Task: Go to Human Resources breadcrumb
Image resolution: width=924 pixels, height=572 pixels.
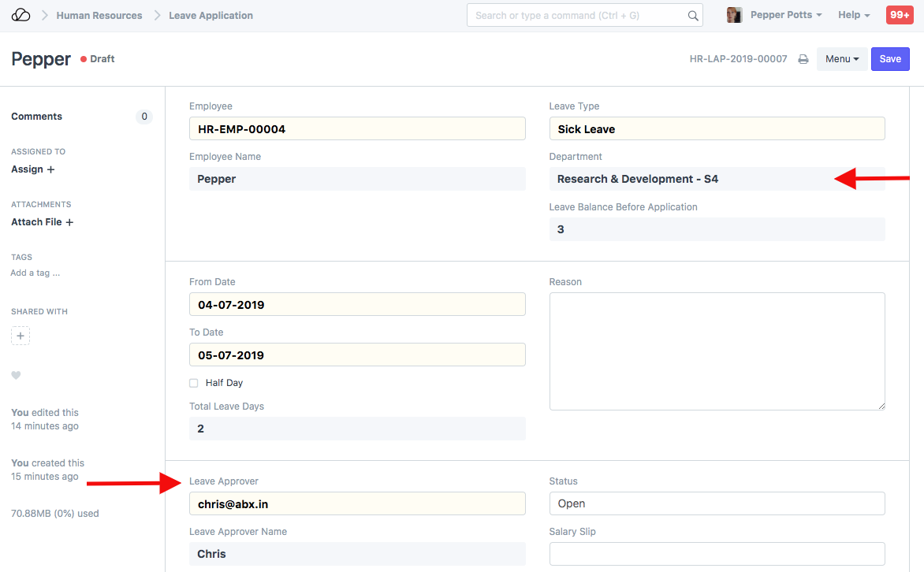Action: point(99,15)
